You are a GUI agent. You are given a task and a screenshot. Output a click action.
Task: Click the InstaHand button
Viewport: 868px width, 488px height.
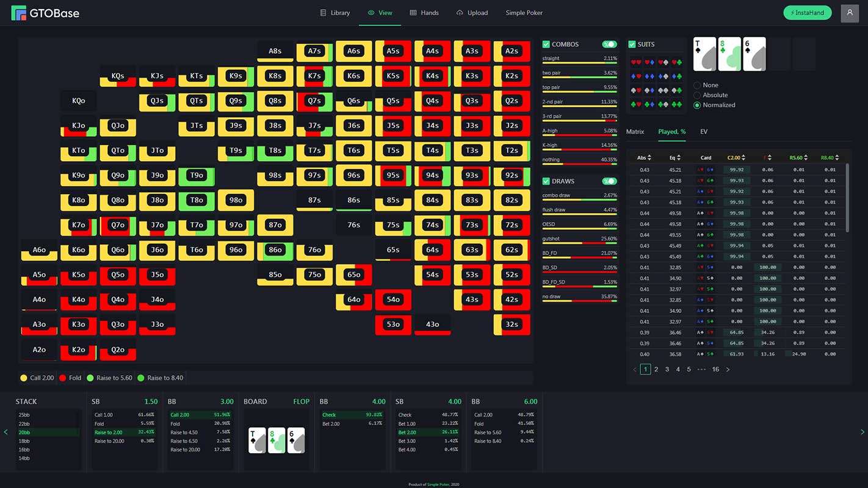(807, 12)
